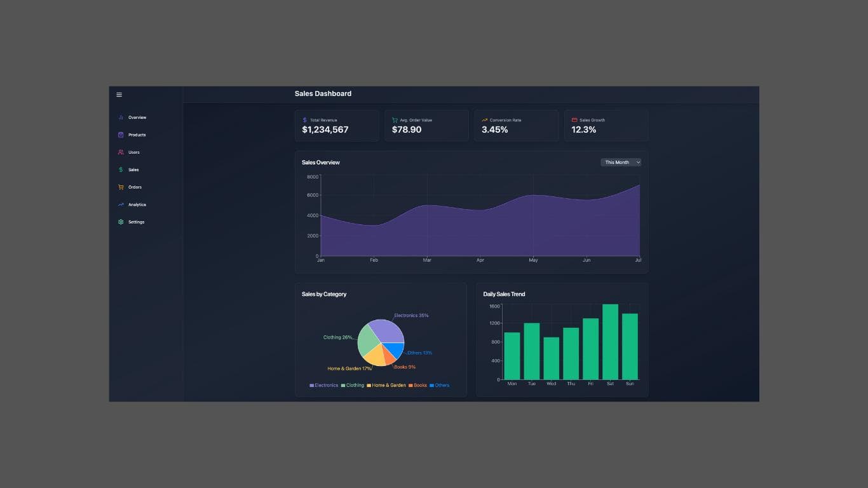The height and width of the screenshot is (488, 868).
Task: Open Settings via the gear icon
Action: coord(121,222)
